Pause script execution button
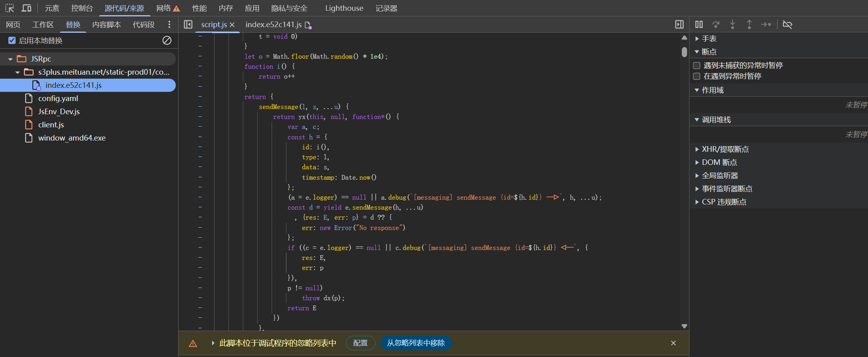The height and width of the screenshot is (357, 868). 699,24
